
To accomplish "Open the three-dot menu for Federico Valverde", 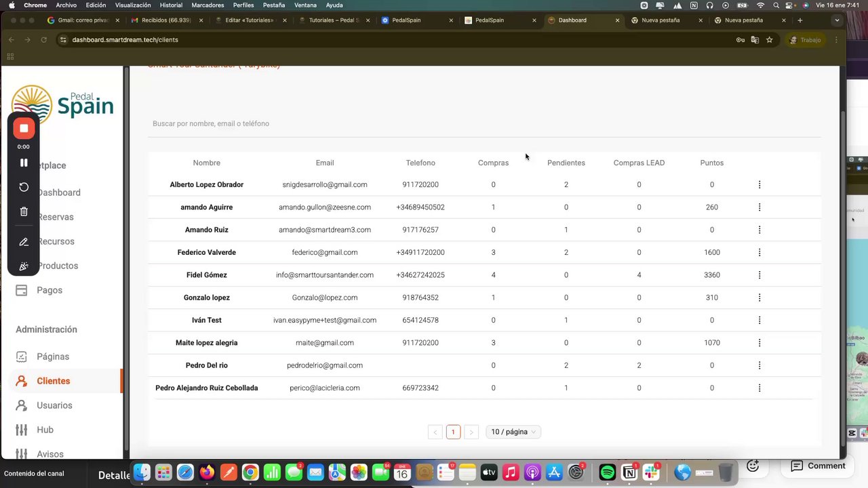I will click(759, 252).
